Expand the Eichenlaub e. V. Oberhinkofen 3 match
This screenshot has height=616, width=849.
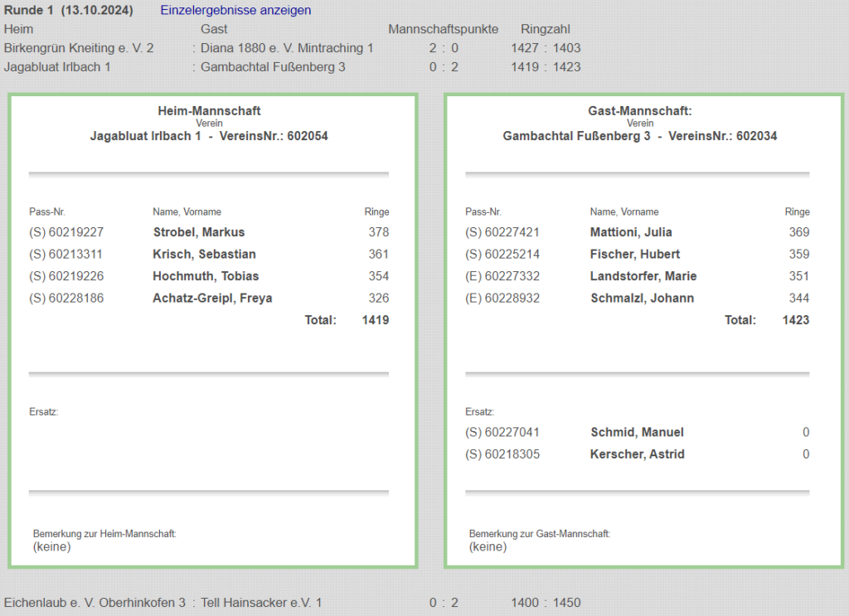[95, 603]
